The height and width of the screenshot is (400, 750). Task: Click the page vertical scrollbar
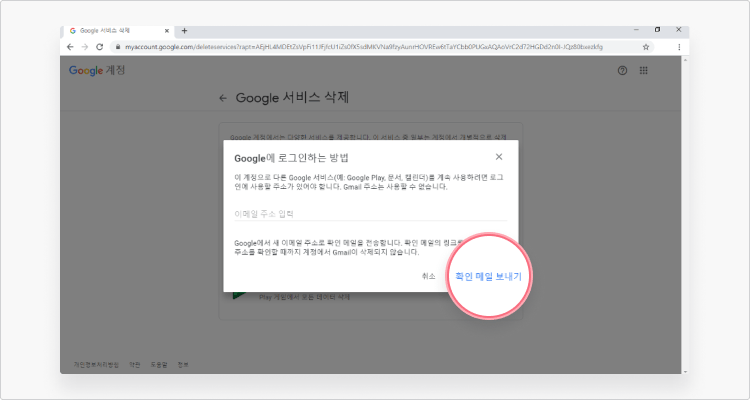[x=685, y=215]
